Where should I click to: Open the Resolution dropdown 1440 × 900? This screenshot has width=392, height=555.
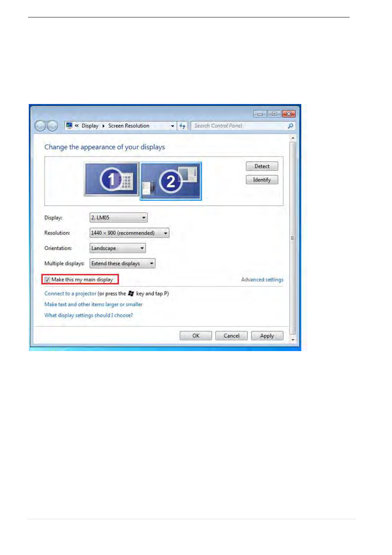129,233
